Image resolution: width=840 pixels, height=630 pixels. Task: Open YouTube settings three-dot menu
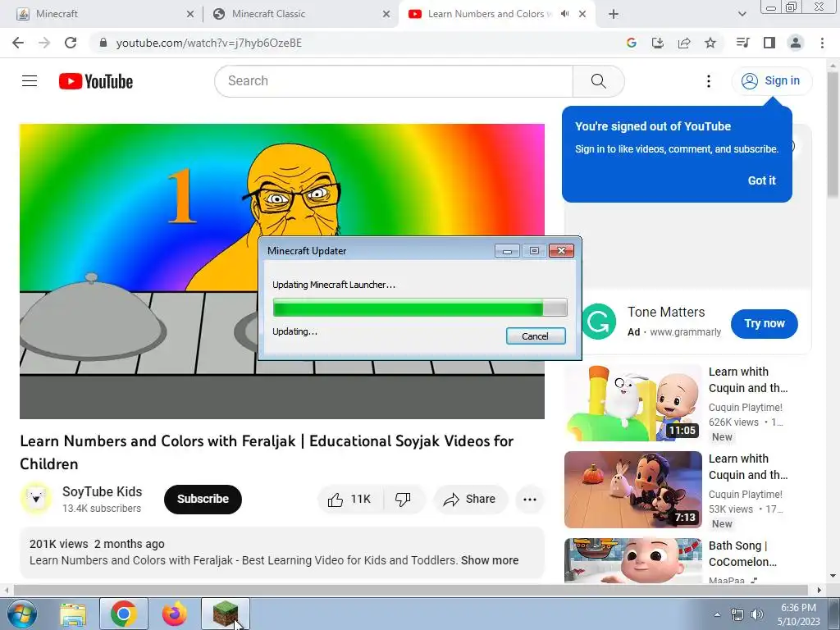click(x=708, y=81)
